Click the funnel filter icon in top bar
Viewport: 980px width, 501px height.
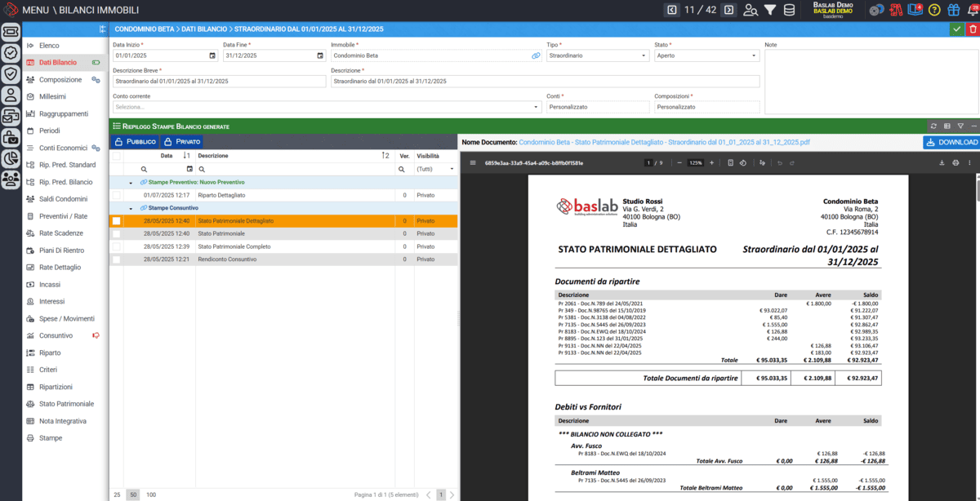[770, 10]
